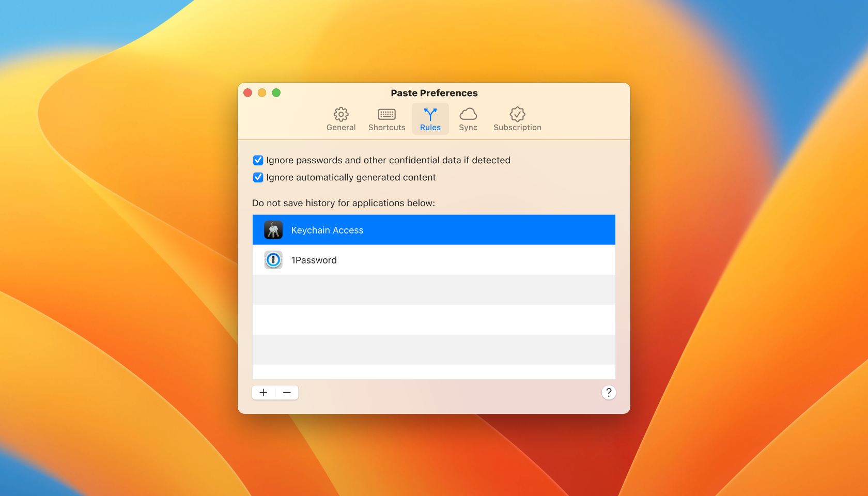Open help with the question mark button
Viewport: 868px width, 496px height.
click(609, 393)
